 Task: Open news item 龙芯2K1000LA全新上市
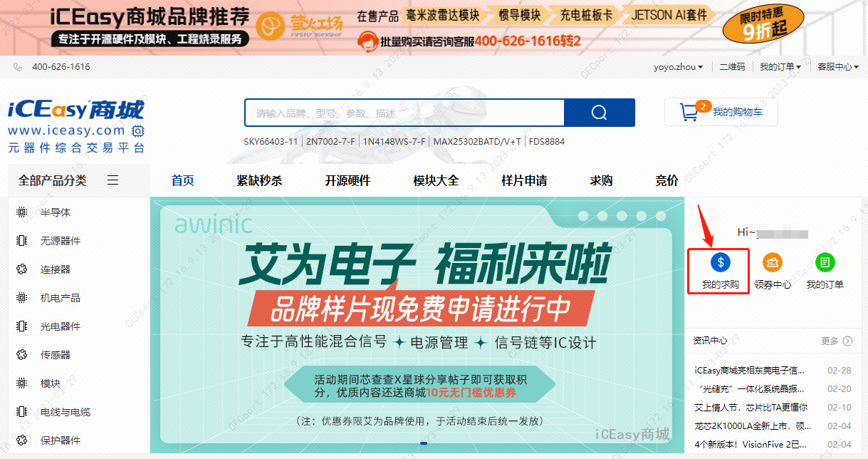752,426
